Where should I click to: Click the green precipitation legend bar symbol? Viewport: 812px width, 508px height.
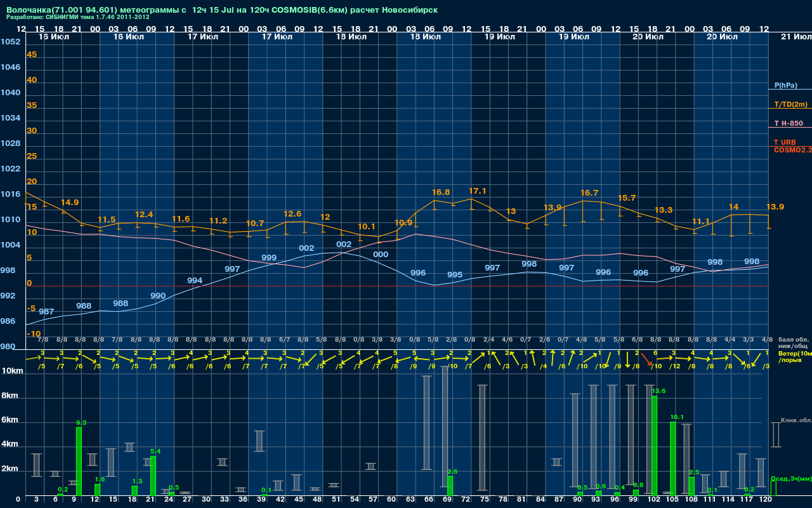(773, 488)
